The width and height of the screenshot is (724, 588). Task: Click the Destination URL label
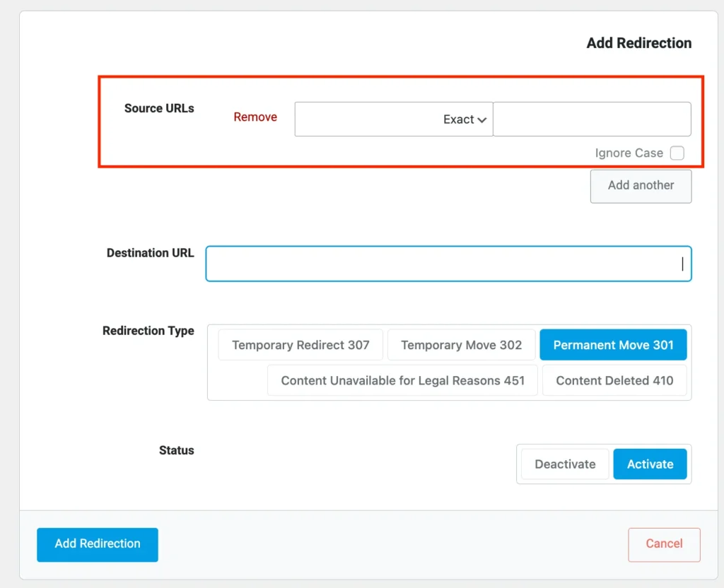tap(151, 253)
